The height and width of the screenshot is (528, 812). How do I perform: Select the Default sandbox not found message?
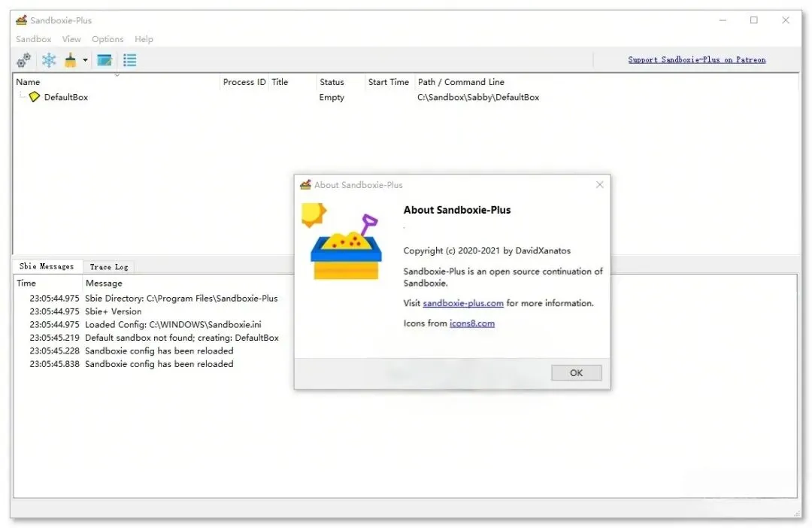182,337
